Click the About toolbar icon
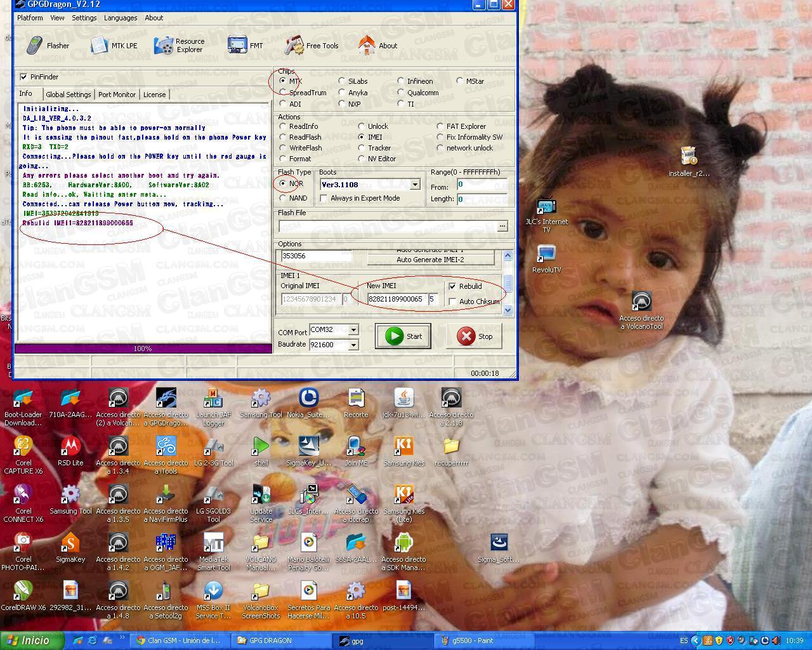 coord(377,46)
